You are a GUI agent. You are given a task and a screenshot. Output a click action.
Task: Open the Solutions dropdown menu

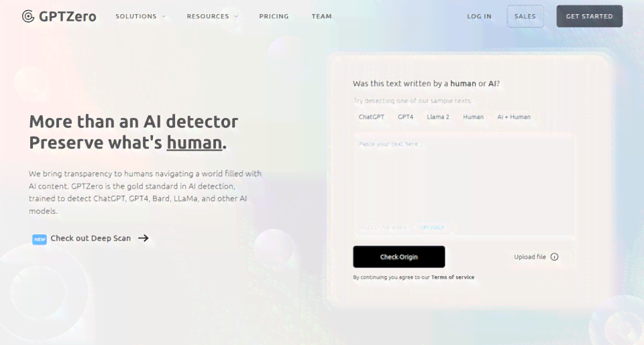(x=140, y=16)
